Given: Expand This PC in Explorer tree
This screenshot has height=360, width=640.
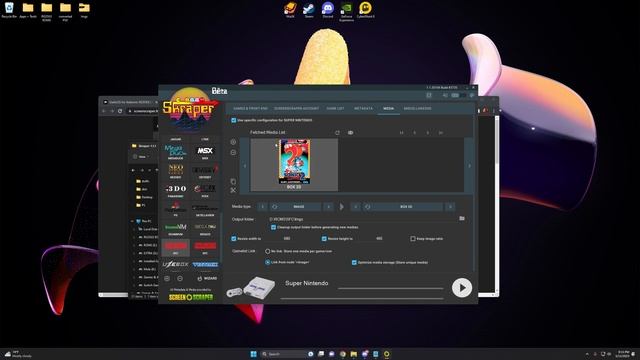Looking at the screenshot, I should (x=132, y=221).
